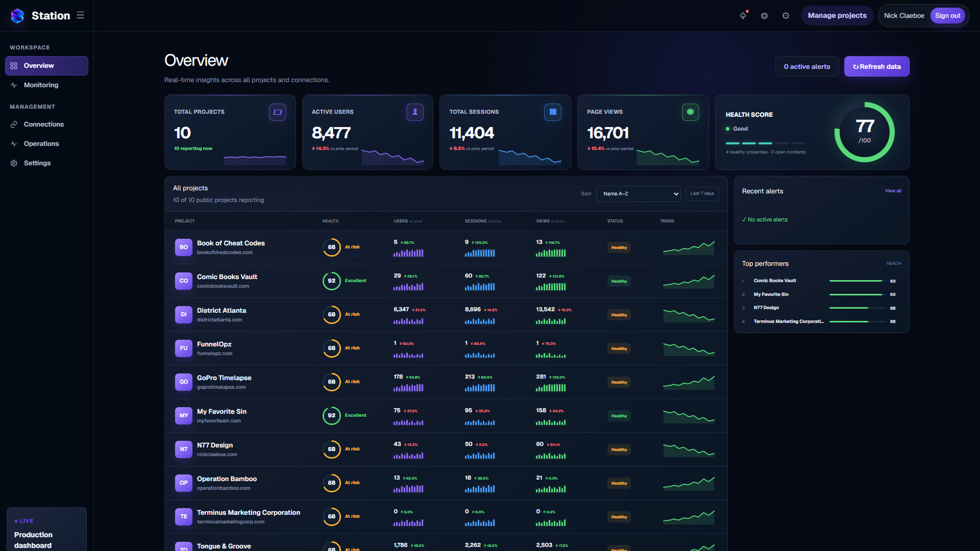980x551 pixels.
Task: Click Terminus Marketing Corporation project name
Action: 249,513
